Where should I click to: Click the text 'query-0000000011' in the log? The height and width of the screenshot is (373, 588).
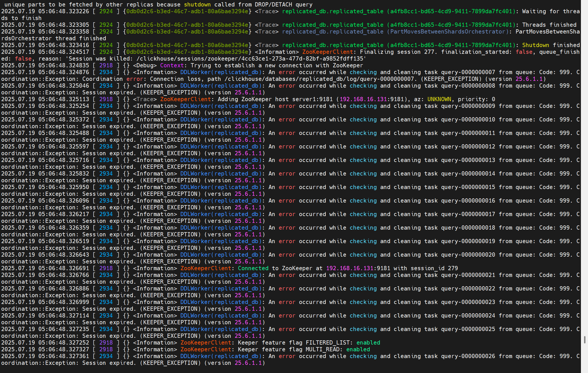[x=468, y=133]
